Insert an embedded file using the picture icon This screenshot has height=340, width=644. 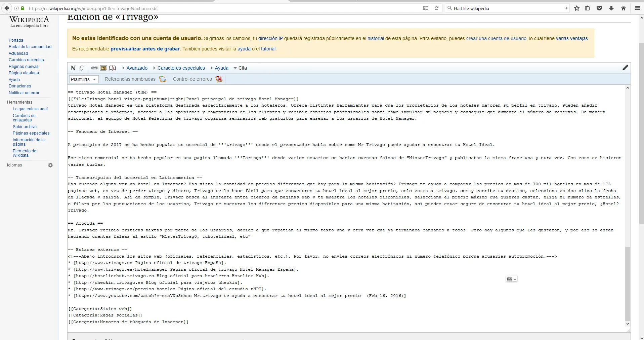click(x=103, y=68)
